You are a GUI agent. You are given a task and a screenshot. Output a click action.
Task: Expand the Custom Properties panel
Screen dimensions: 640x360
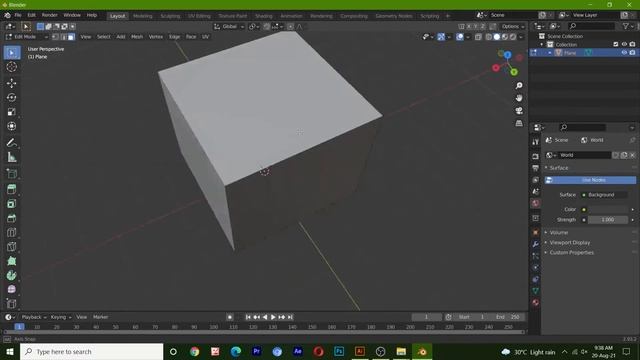tap(571, 253)
